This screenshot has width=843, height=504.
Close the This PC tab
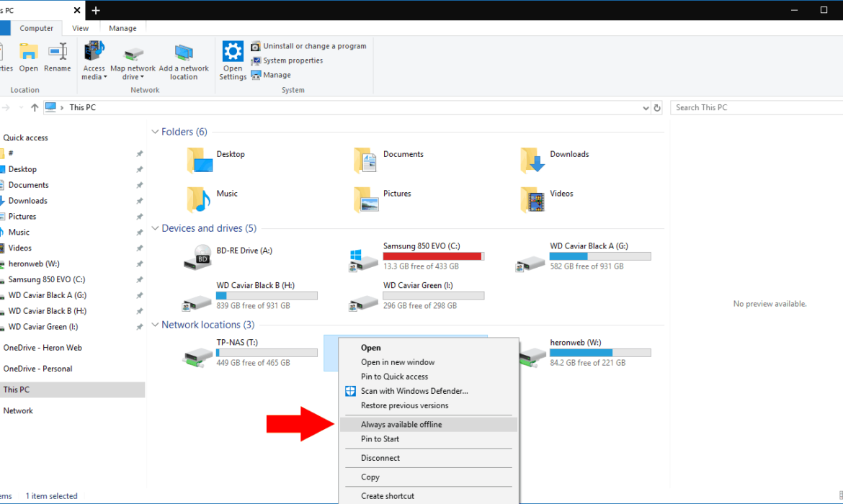(77, 10)
